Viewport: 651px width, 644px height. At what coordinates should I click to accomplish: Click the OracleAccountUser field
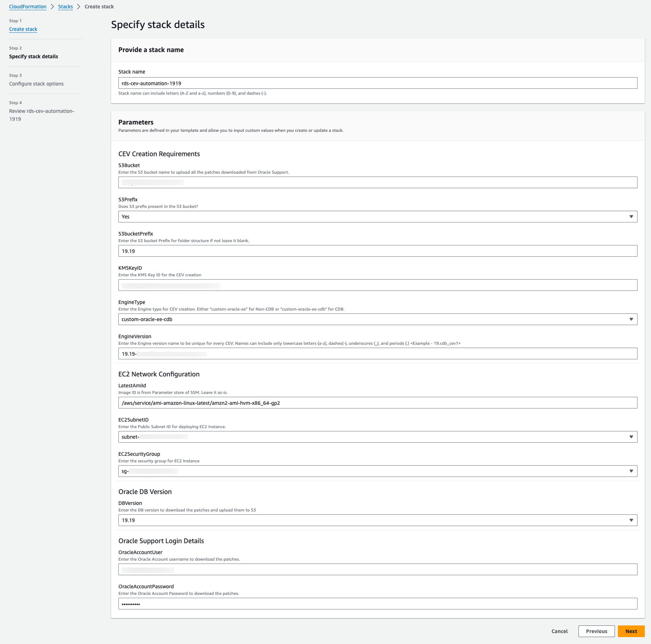[x=377, y=569]
